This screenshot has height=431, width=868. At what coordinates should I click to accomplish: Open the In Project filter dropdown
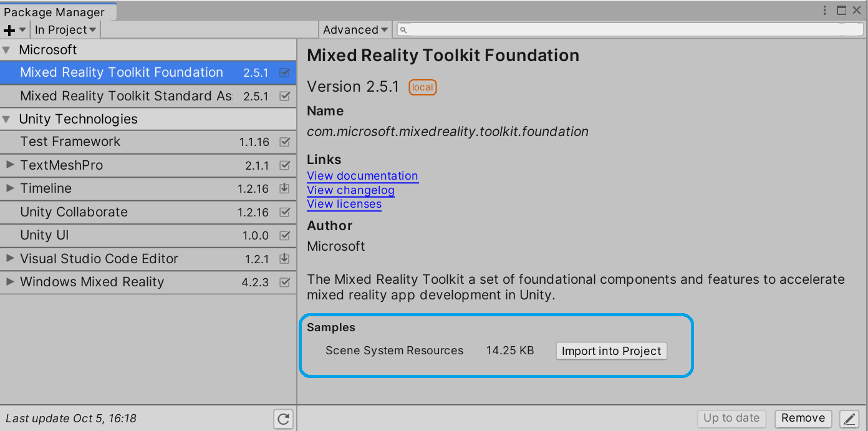point(65,30)
